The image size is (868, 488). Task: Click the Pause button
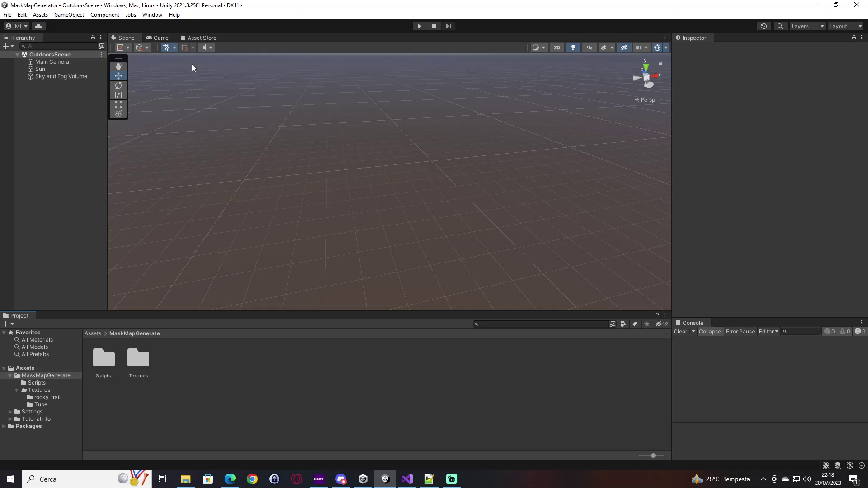click(434, 26)
